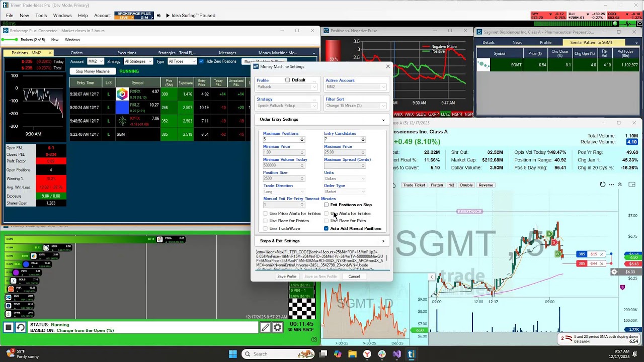Viewport: 644px width, 362px height.
Task: Open the Trade-Ideas taskbar icon
Action: [411, 354]
